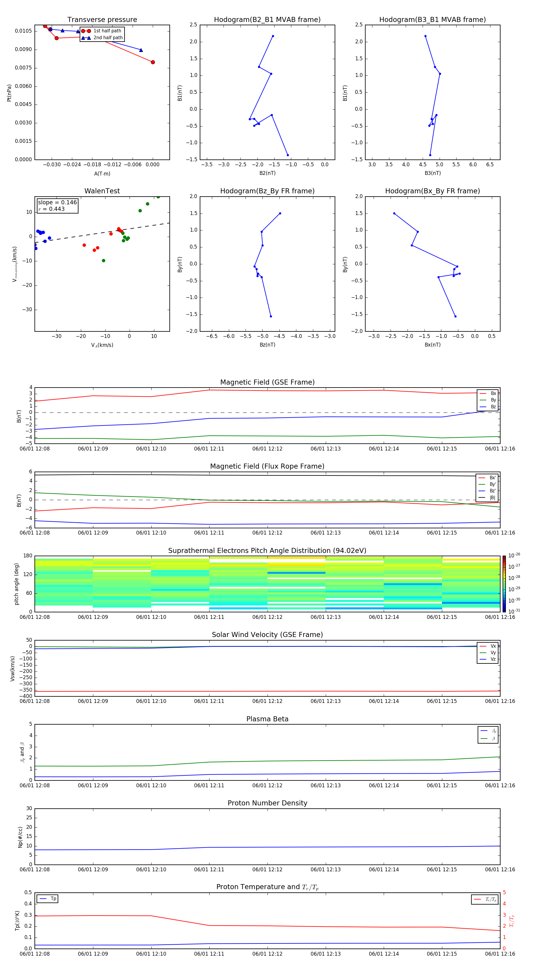Click the 'Bx' legend entry in the GSE magnetic field plot
This screenshot has width=535, height=980.
point(488,393)
